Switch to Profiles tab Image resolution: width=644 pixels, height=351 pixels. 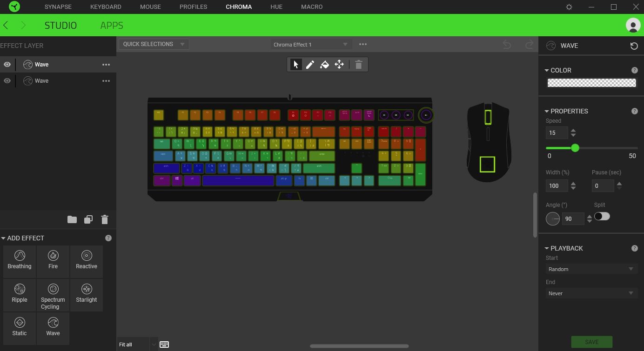pos(193,7)
